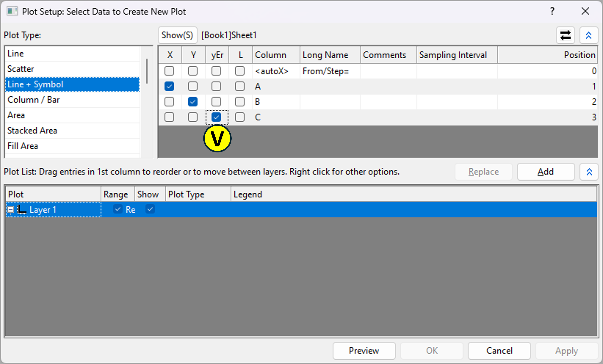Image resolution: width=603 pixels, height=364 pixels.
Task: Click the Show(S) button
Action: [x=177, y=35]
